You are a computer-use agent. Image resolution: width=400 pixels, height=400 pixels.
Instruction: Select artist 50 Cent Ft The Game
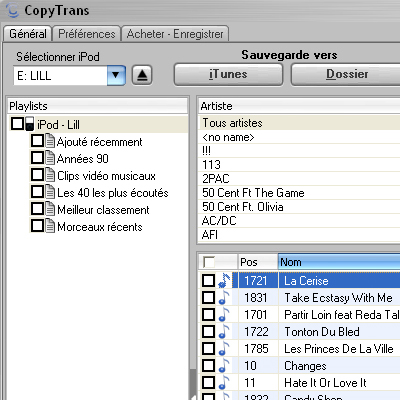coord(299,193)
